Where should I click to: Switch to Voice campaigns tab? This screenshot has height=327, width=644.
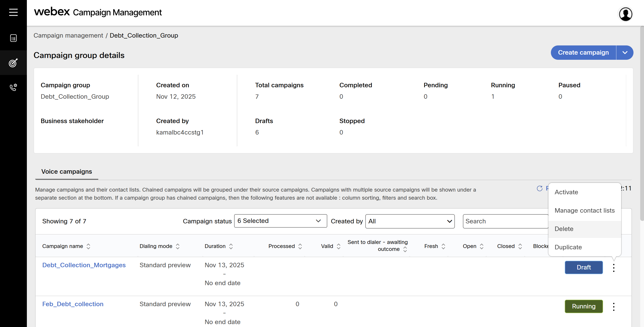(66, 171)
